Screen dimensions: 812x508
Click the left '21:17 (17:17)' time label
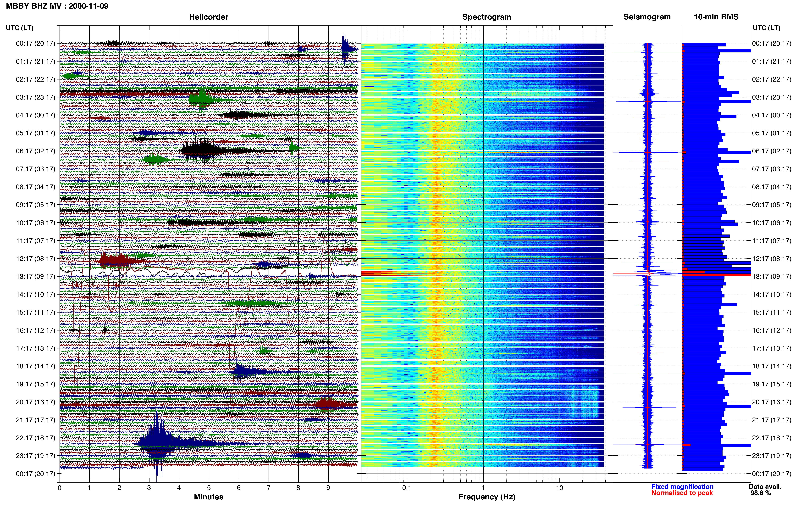coord(36,420)
